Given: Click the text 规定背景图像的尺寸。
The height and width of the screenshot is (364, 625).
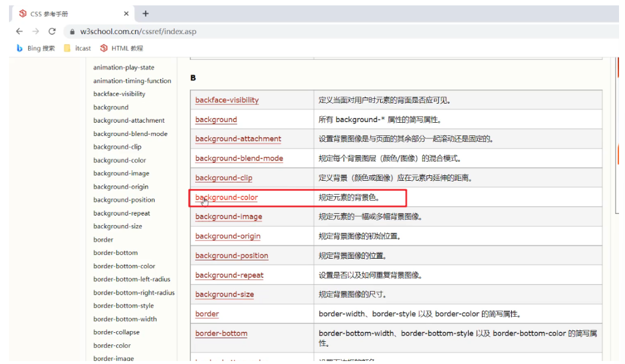Looking at the screenshot, I should (x=353, y=295).
